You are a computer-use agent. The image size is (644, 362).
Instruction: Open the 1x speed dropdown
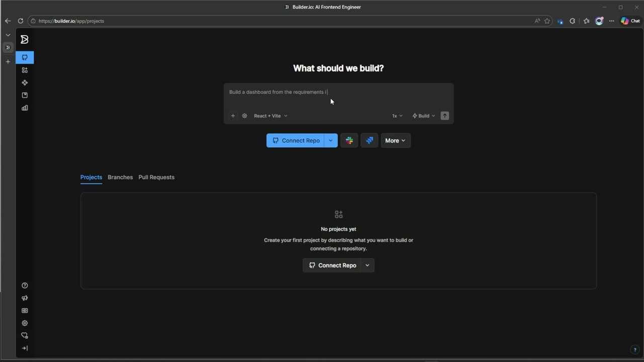(x=397, y=116)
